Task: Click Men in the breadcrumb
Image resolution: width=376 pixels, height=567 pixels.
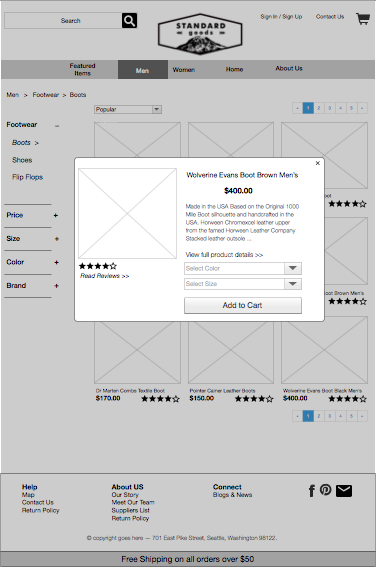Action: 13,95
